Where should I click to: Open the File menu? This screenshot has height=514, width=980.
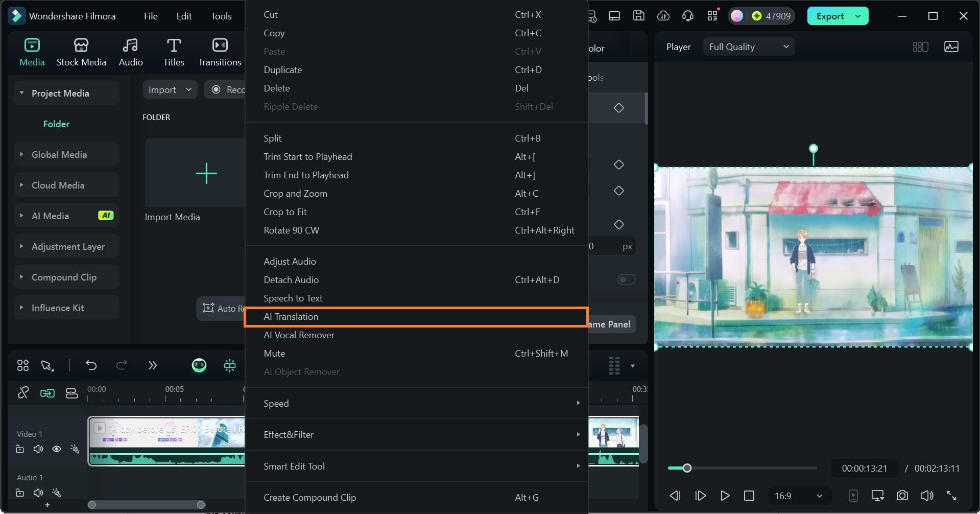coord(151,16)
